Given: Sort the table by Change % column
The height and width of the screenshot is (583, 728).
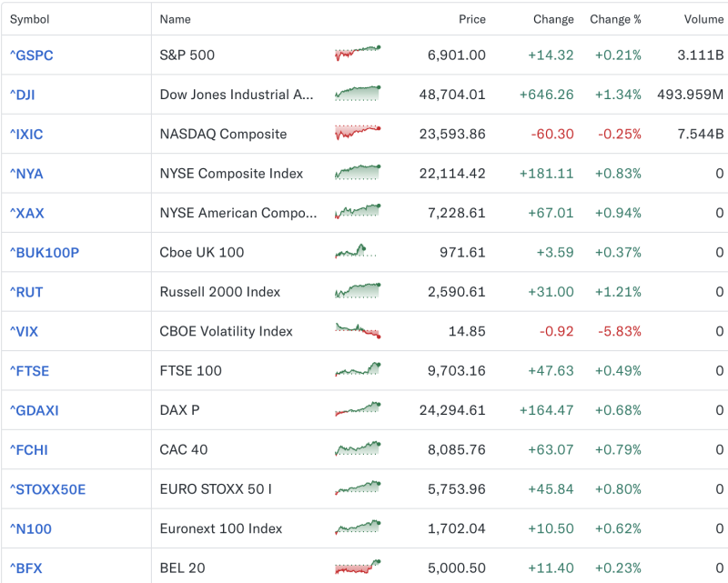Looking at the screenshot, I should pyautogui.click(x=617, y=18).
